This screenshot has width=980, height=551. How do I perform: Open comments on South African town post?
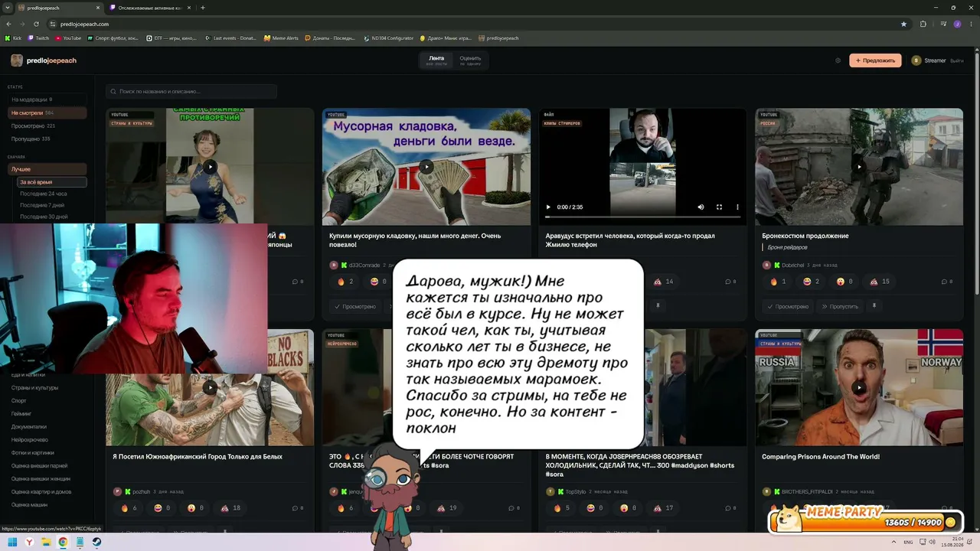tap(298, 508)
